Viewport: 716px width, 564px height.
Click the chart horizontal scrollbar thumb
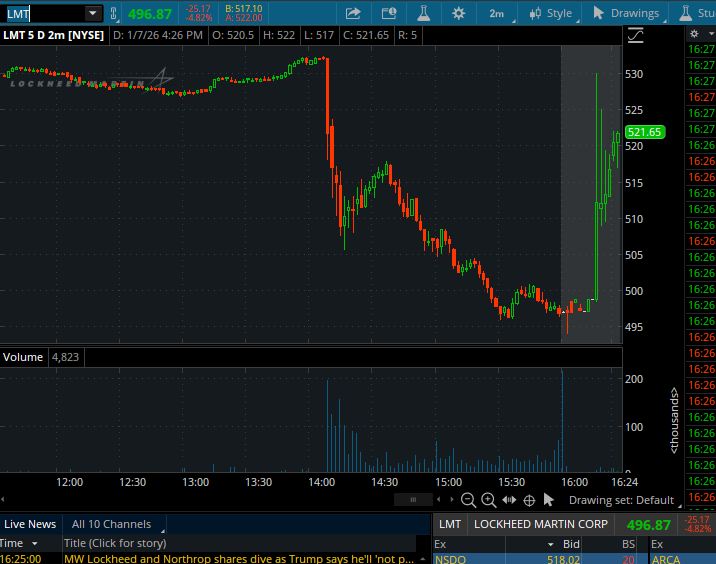pyautogui.click(x=413, y=500)
